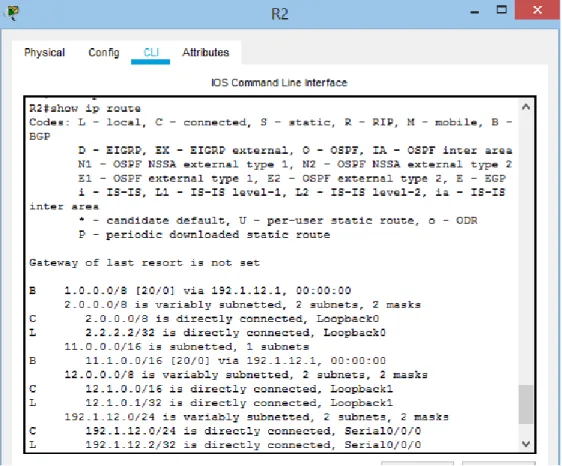This screenshot has height=466, width=562.
Task: Click the '12.1.0.0/16 is directly connected, Loopback1' line
Action: (211, 389)
